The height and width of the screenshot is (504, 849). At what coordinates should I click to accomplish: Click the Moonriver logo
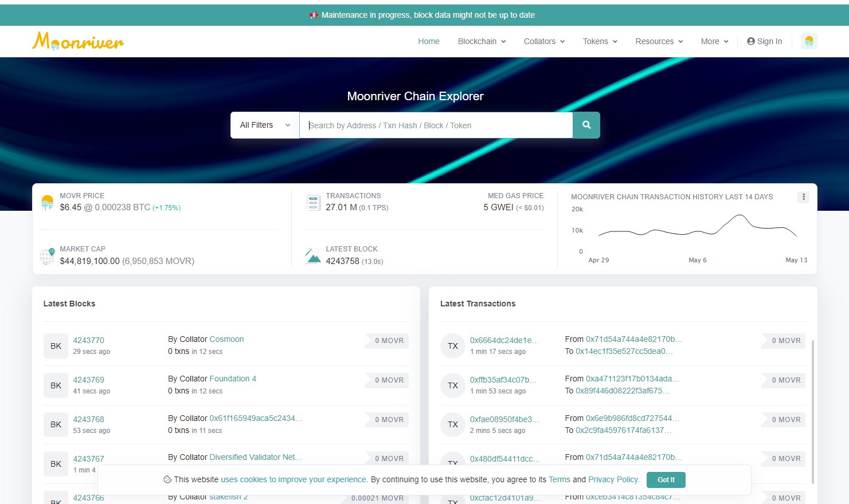(78, 41)
